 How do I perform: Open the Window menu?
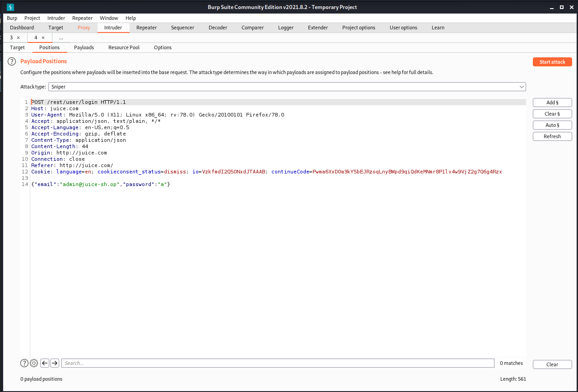pyautogui.click(x=109, y=18)
